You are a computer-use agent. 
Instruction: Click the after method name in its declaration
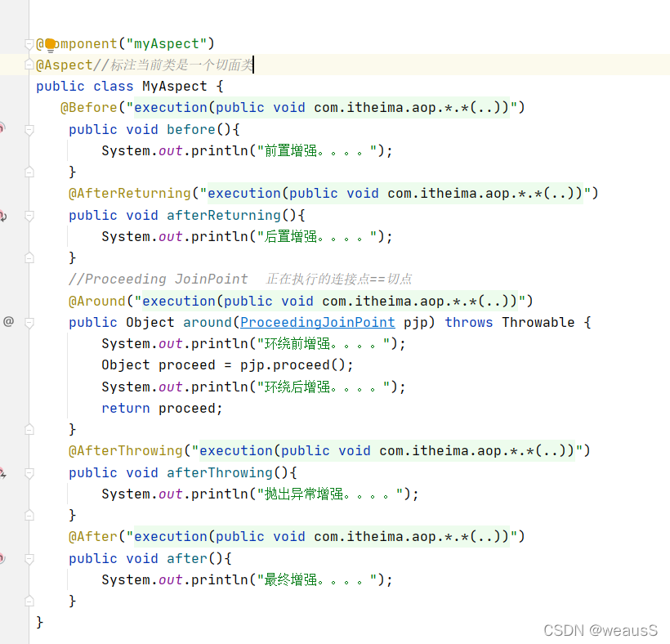[187, 558]
